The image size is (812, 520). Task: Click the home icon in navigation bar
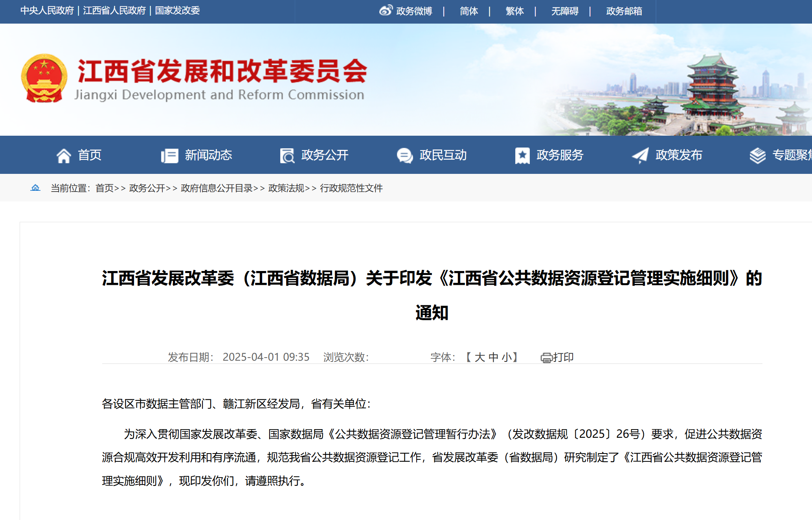(x=64, y=155)
